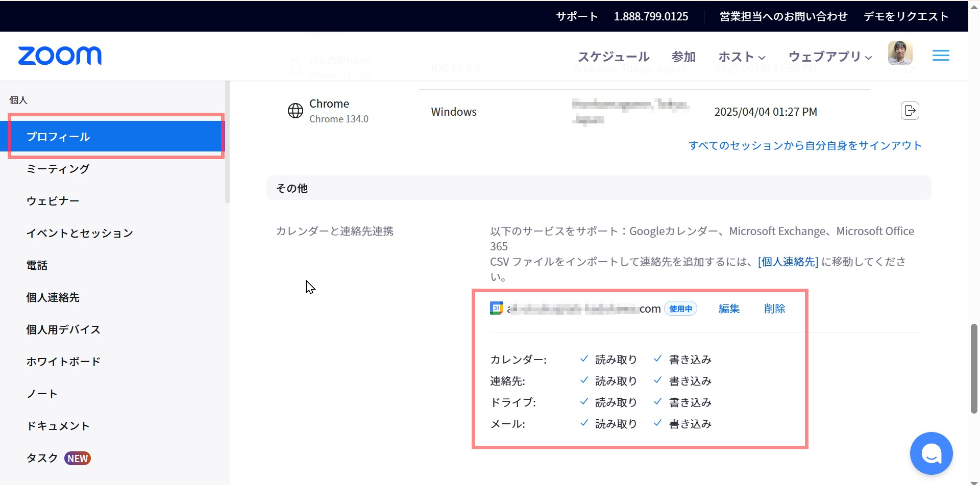The width and height of the screenshot is (980, 485).
Task: Expand the ホスト dropdown
Action: tap(742, 57)
